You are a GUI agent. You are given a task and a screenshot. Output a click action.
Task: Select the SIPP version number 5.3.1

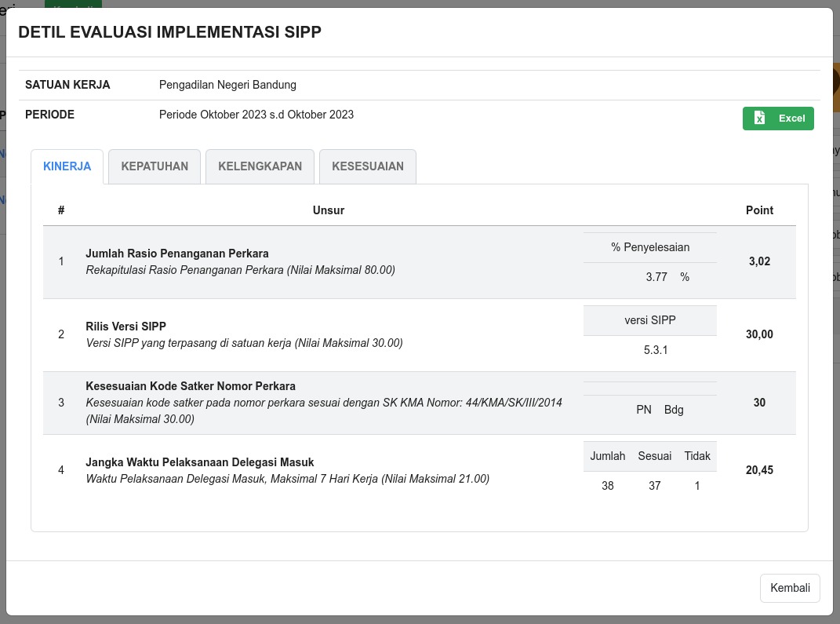coord(655,350)
